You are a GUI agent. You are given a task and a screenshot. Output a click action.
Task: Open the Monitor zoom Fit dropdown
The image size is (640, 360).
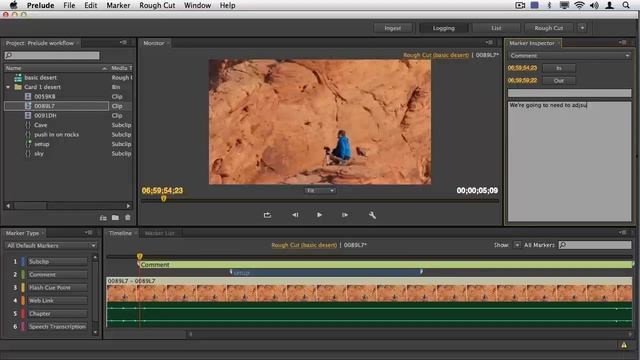320,191
